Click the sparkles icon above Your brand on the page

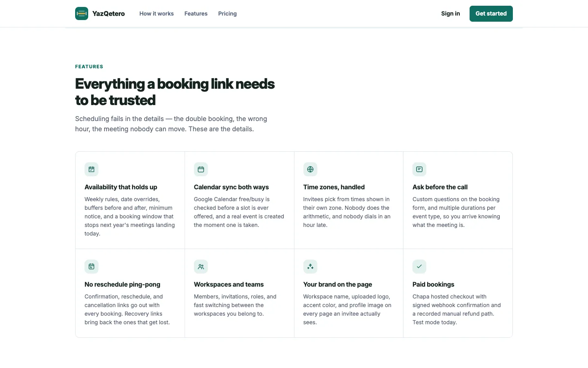(x=310, y=267)
